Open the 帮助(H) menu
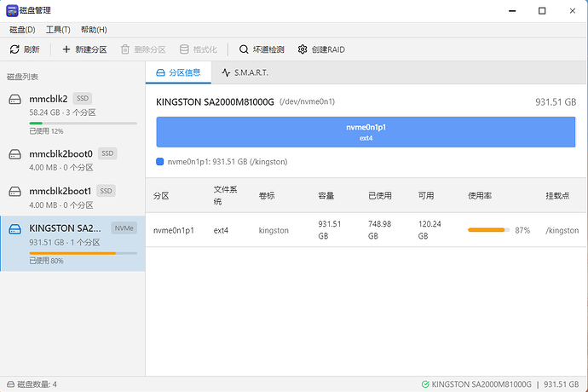This screenshot has width=588, height=392. [94, 30]
